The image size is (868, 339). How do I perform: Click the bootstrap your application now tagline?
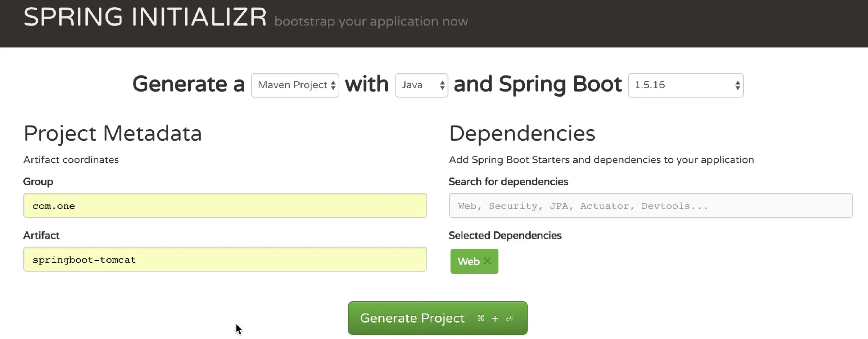[371, 22]
